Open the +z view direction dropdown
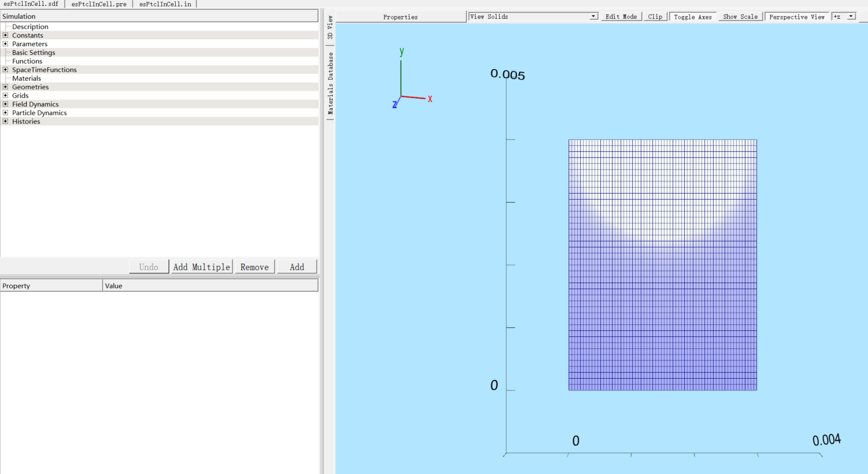This screenshot has height=474, width=868. (x=844, y=17)
